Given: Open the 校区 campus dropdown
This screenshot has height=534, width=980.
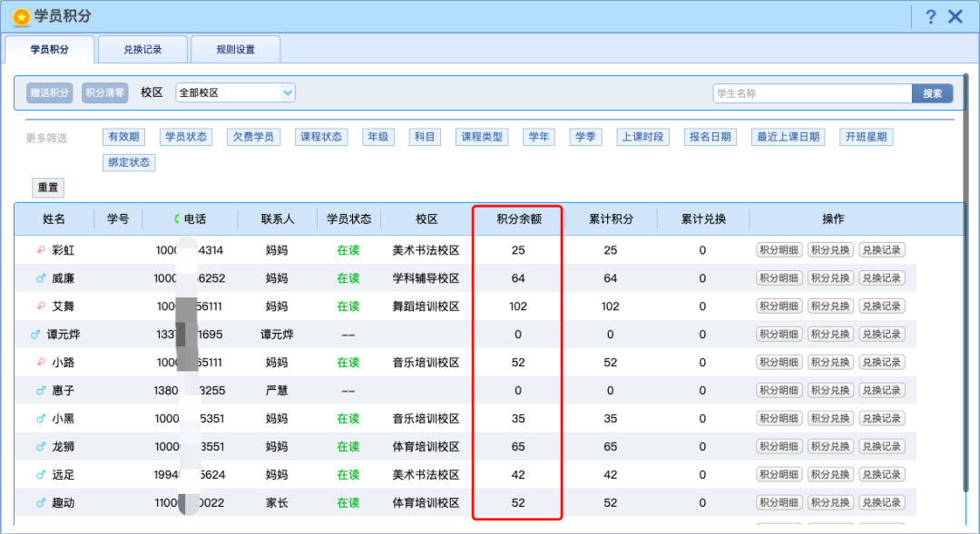Looking at the screenshot, I should (x=235, y=93).
